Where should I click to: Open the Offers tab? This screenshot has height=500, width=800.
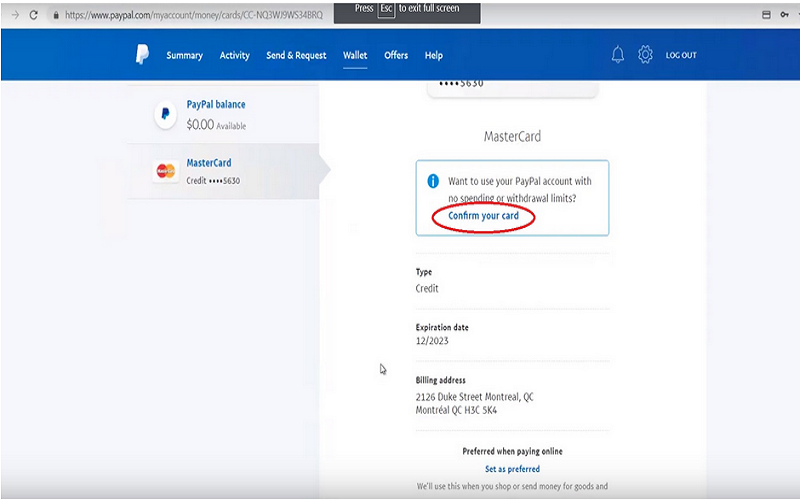point(396,55)
